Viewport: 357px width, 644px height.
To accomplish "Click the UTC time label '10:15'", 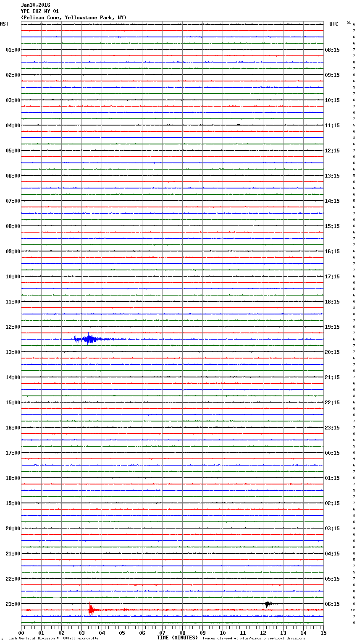I will tap(332, 100).
